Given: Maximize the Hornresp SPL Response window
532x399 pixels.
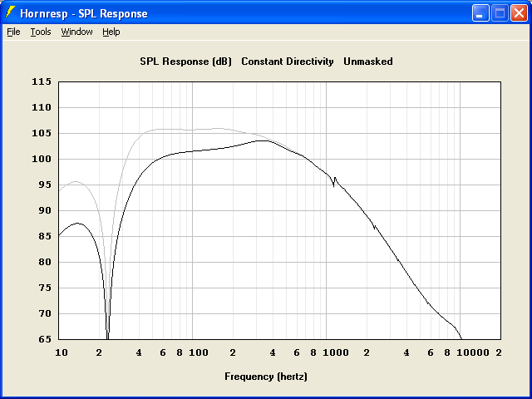Looking at the screenshot, I should click(x=500, y=13).
